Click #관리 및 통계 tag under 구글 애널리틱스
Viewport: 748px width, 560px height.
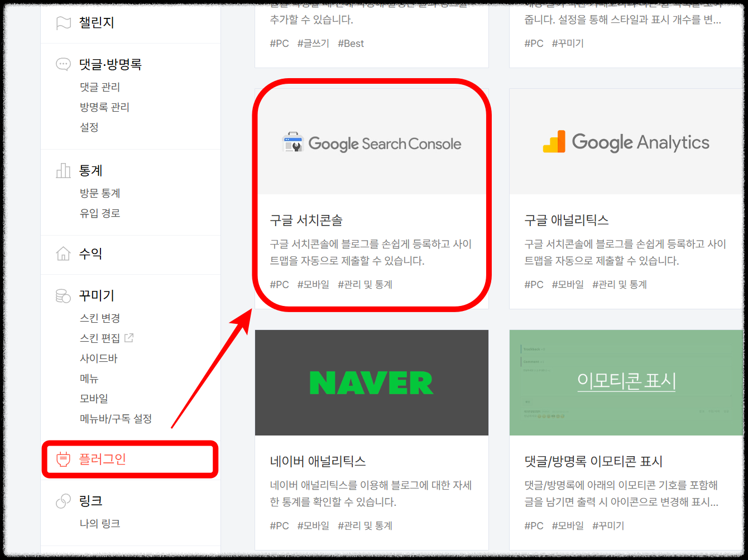620,285
